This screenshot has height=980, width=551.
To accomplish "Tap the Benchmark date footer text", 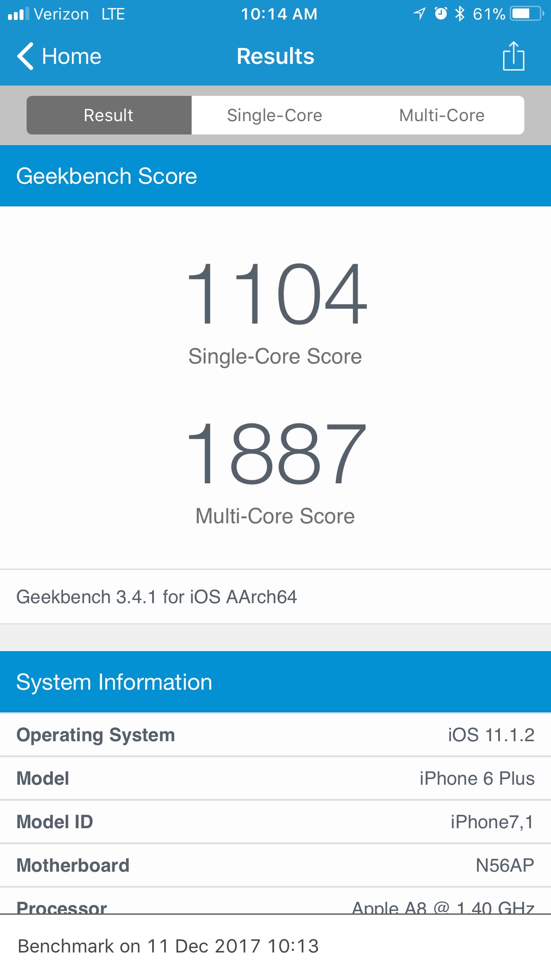I will 168,946.
